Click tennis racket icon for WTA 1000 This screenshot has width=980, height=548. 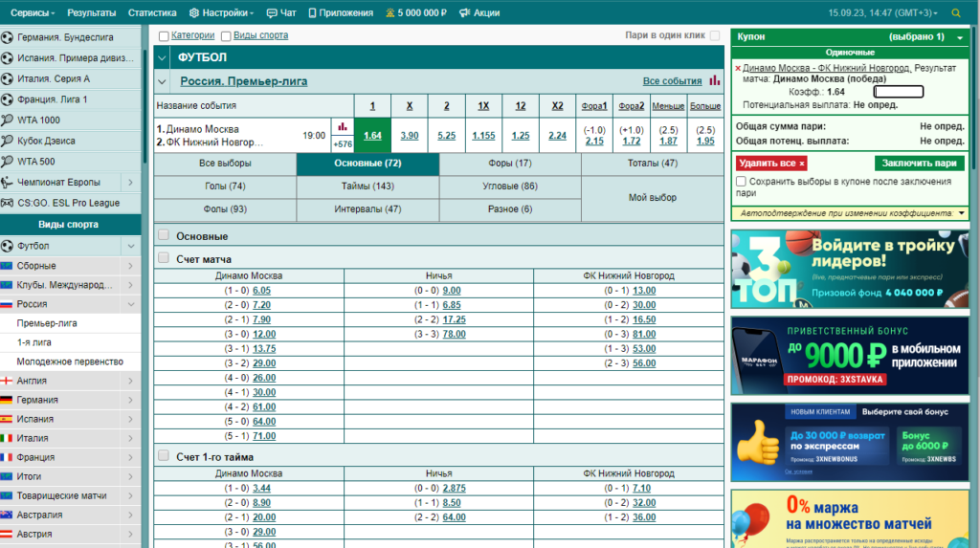(7, 120)
